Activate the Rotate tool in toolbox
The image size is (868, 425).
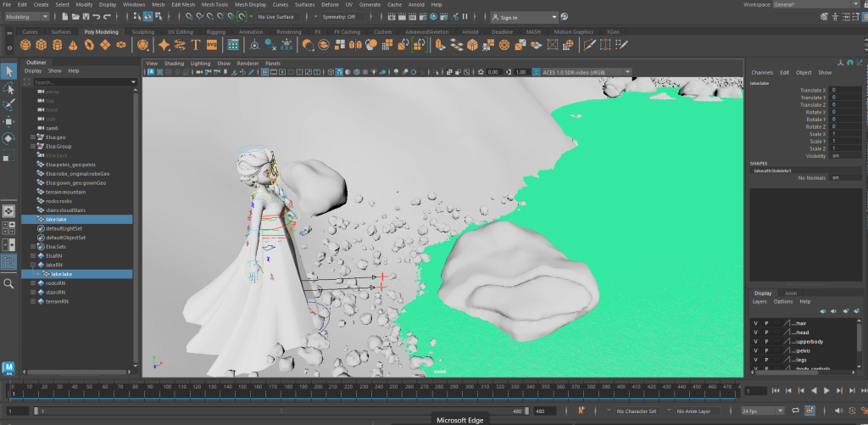click(x=8, y=138)
